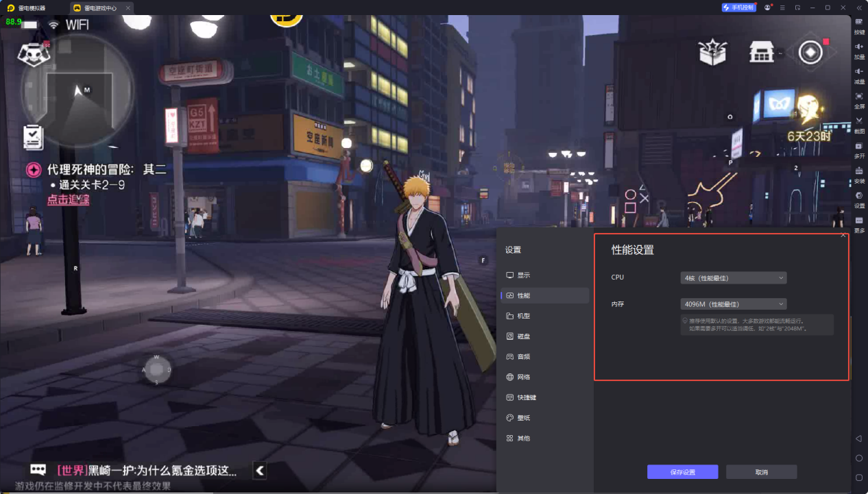
Task: Select the 壁纸 wallpaper settings tab
Action: pyautogui.click(x=545, y=418)
